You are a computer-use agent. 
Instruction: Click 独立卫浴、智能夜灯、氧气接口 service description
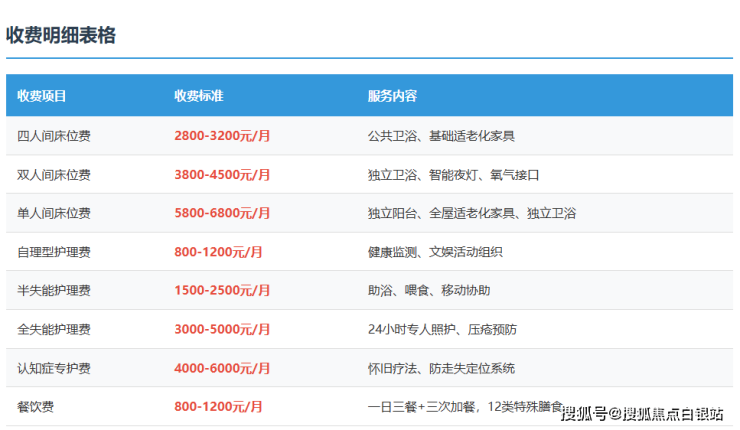(x=453, y=174)
